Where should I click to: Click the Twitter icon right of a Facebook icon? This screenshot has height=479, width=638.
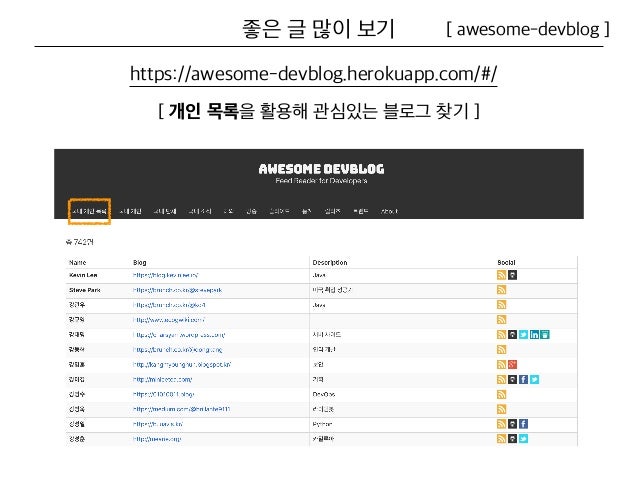point(534,379)
